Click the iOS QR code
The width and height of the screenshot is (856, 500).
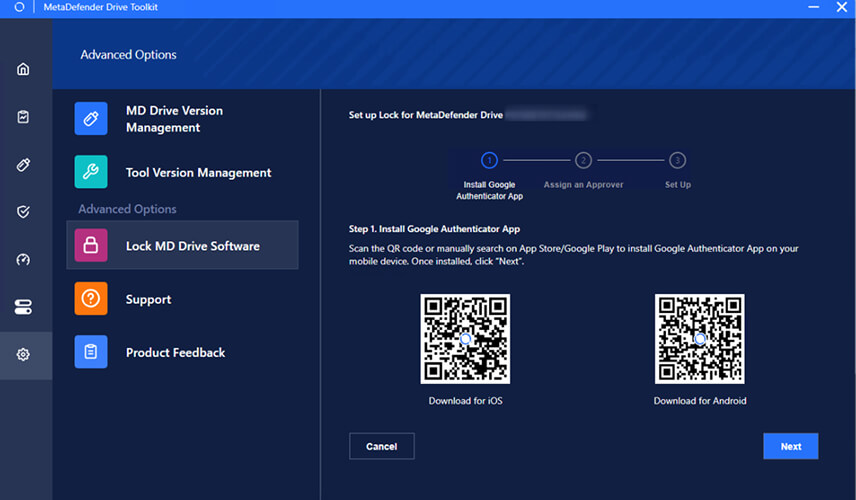tap(465, 339)
